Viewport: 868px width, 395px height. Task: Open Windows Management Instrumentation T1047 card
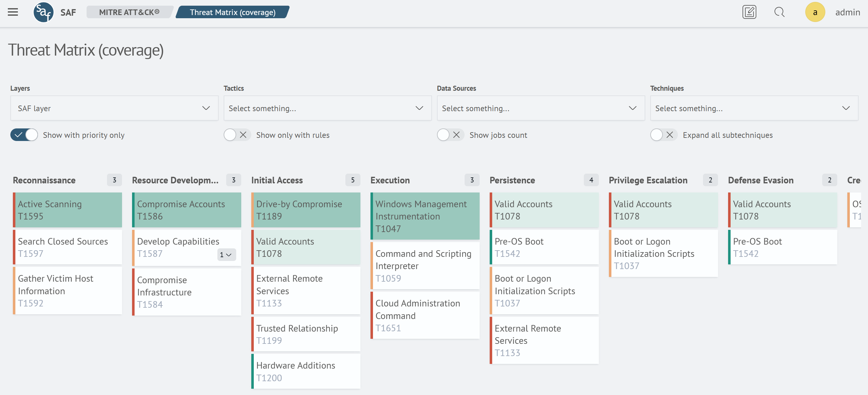click(425, 216)
